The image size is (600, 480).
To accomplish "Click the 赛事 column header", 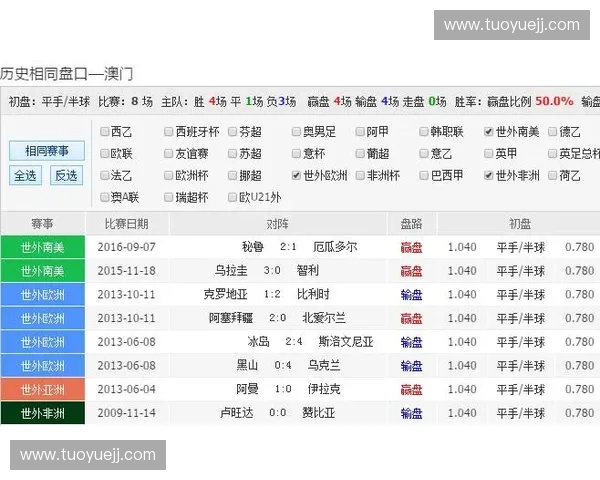I will [x=42, y=224].
